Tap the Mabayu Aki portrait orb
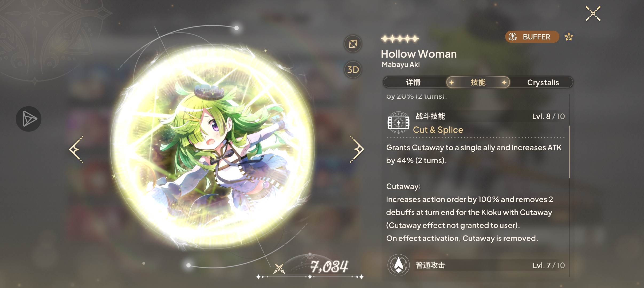 (x=212, y=148)
